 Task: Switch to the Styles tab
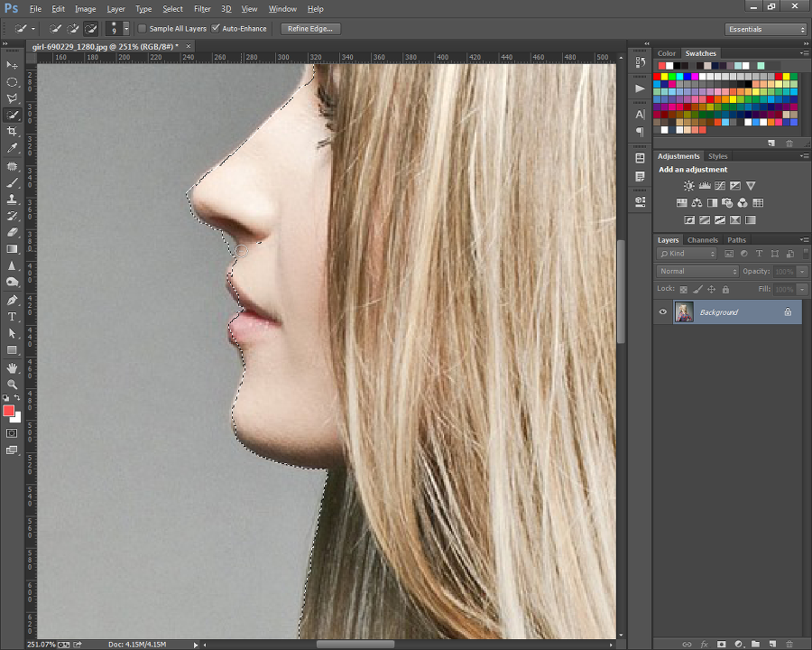717,156
